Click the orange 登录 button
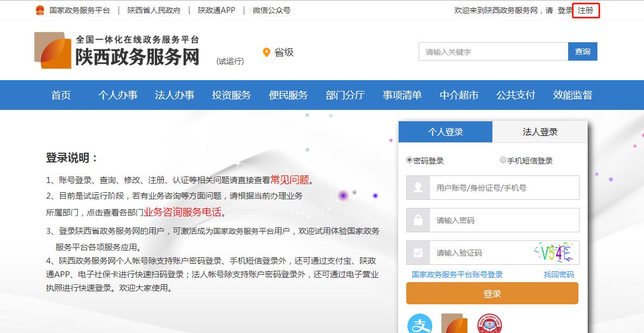This screenshot has height=333, width=644. pos(492,293)
